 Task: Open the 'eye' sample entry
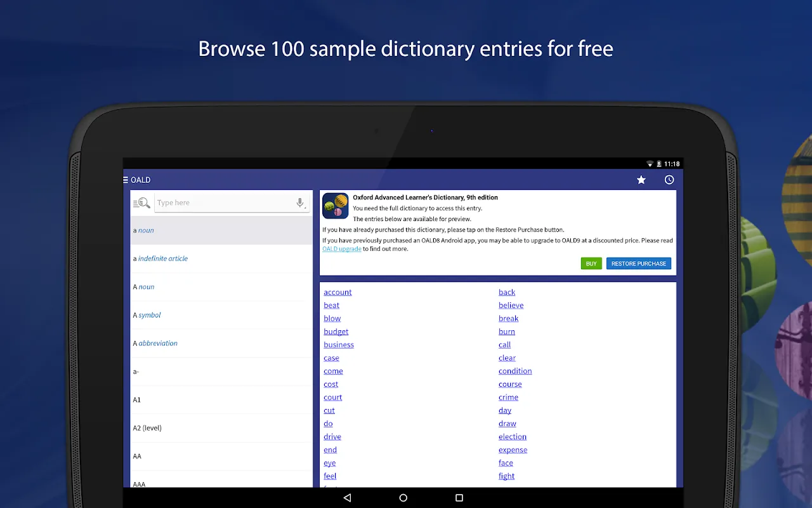[330, 464]
